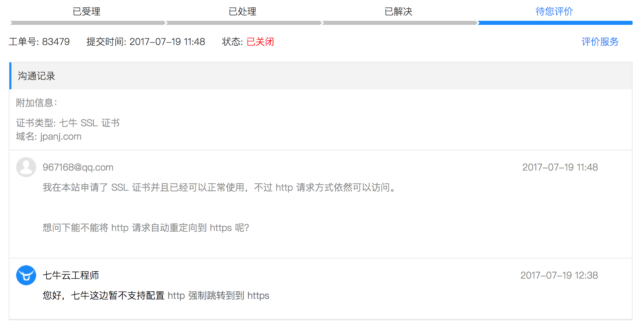Click the engineer reply timestamp 12:38

pyautogui.click(x=559, y=275)
